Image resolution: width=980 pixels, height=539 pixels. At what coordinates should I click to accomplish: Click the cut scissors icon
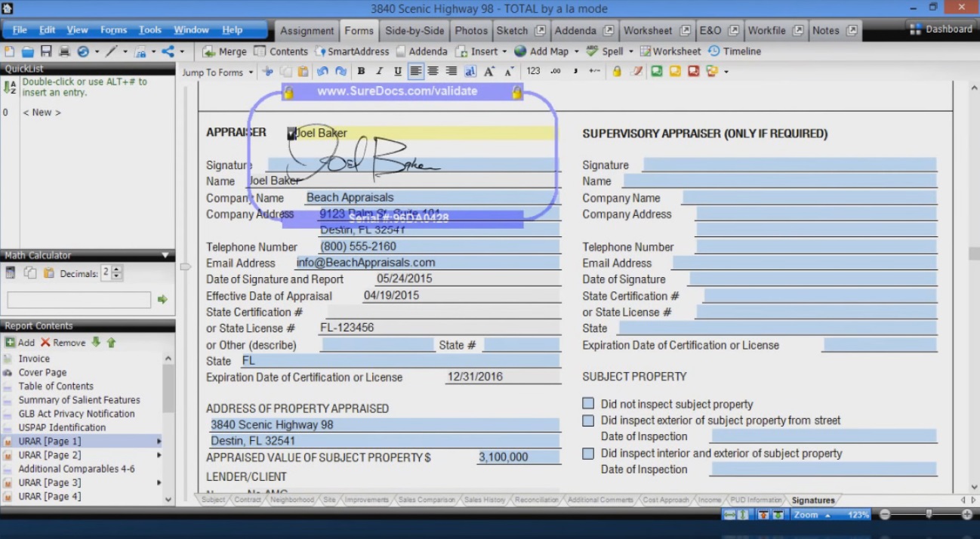[x=267, y=72]
